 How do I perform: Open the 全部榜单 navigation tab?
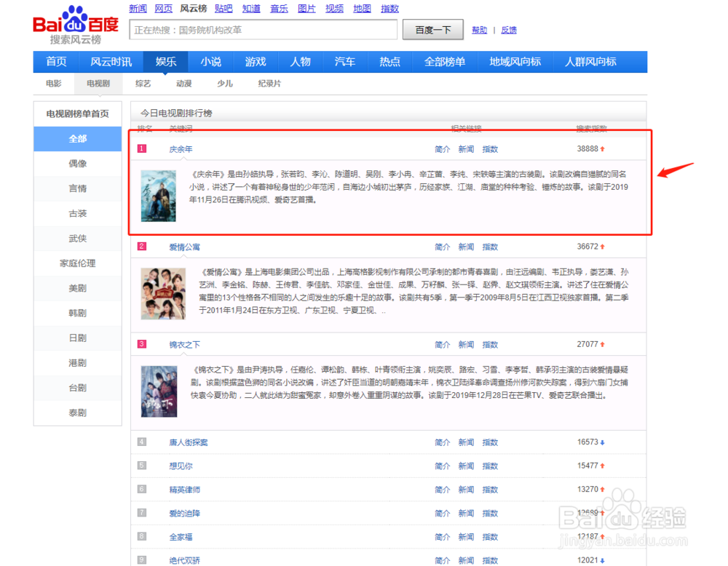445,62
